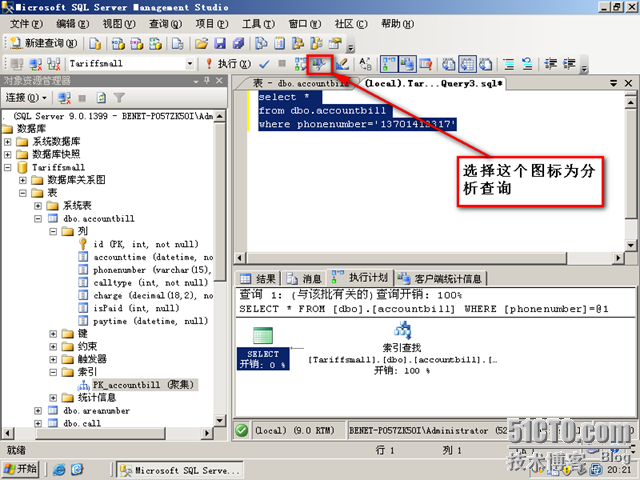Switch output to Results to Text
The width and height of the screenshot is (640, 480).
[449, 64]
